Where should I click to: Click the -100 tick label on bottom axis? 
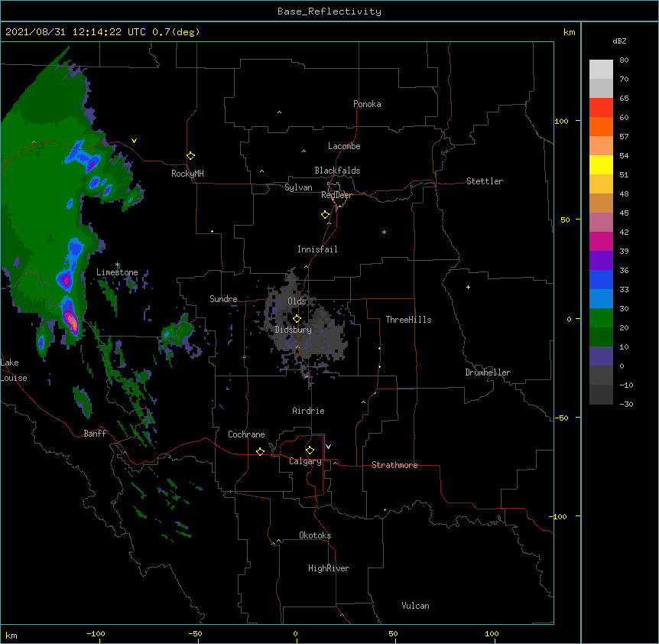[96, 633]
